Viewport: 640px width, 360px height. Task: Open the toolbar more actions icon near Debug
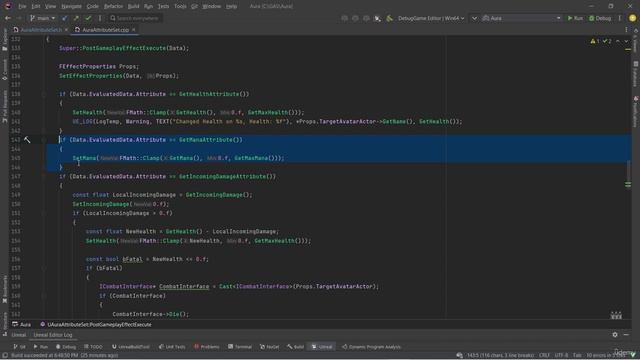coord(620,18)
